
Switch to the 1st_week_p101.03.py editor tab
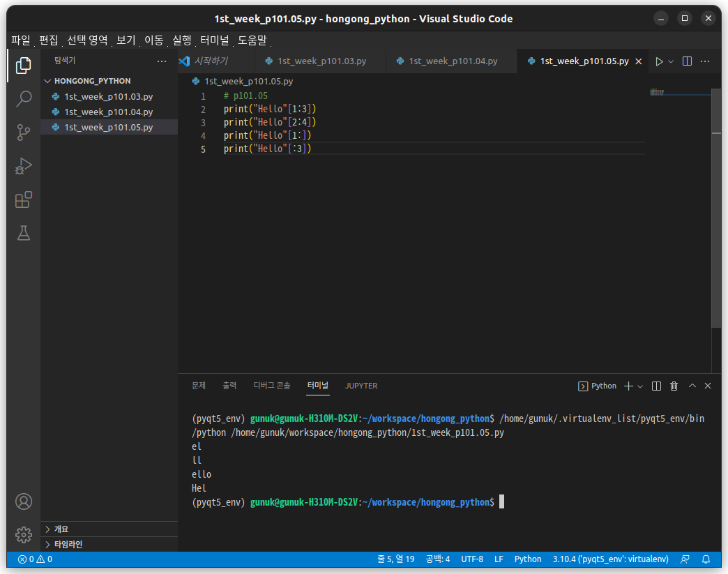pos(321,61)
